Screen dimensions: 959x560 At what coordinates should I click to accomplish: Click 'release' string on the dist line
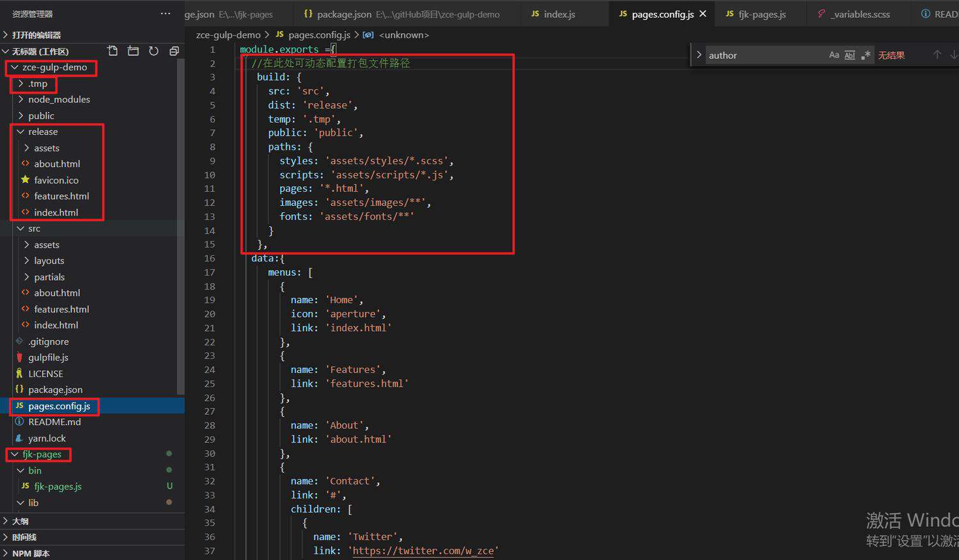click(x=327, y=105)
